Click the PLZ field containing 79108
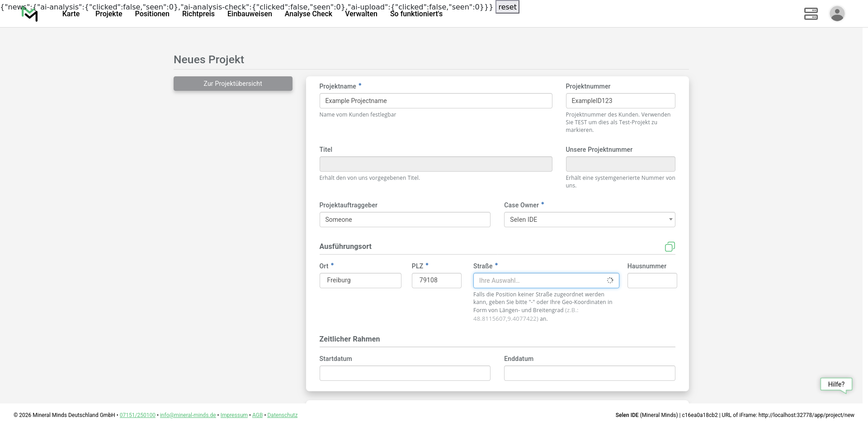The image size is (868, 426). click(436, 281)
